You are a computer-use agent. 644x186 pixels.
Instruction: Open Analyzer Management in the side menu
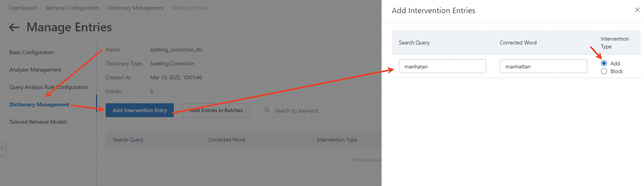click(x=35, y=70)
